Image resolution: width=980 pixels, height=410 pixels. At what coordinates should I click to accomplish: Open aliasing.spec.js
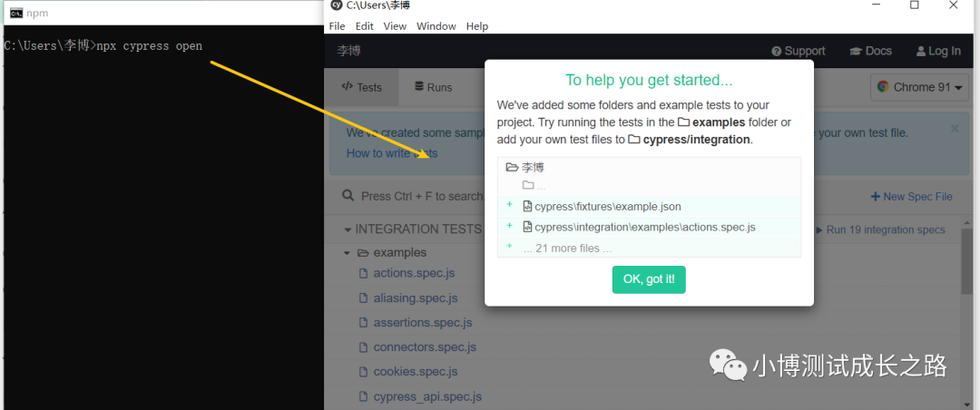click(x=415, y=298)
